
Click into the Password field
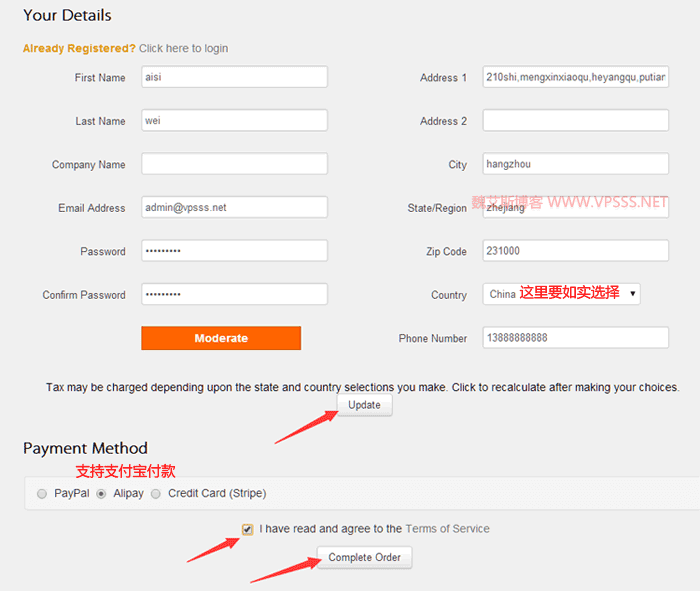(234, 251)
